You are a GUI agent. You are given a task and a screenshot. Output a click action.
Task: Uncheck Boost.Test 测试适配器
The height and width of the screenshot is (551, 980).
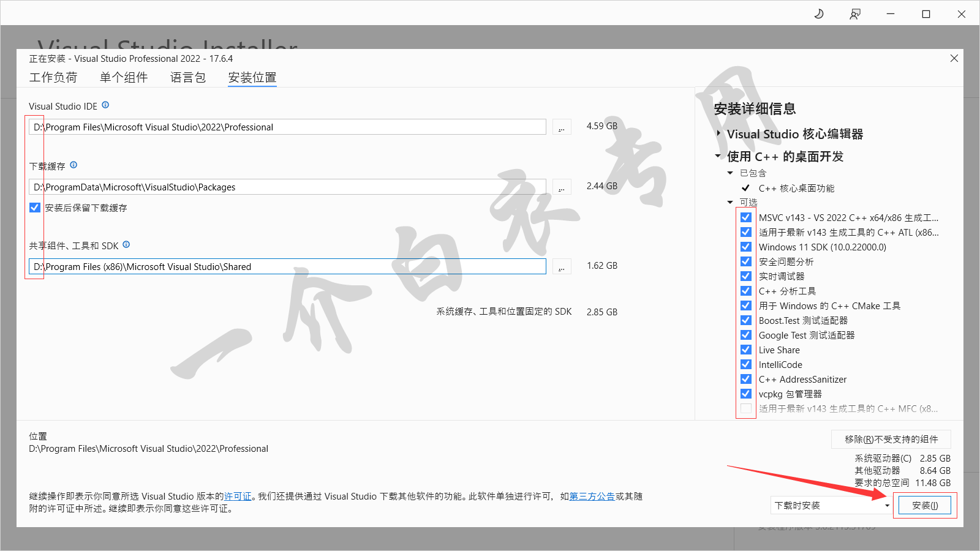[745, 320]
